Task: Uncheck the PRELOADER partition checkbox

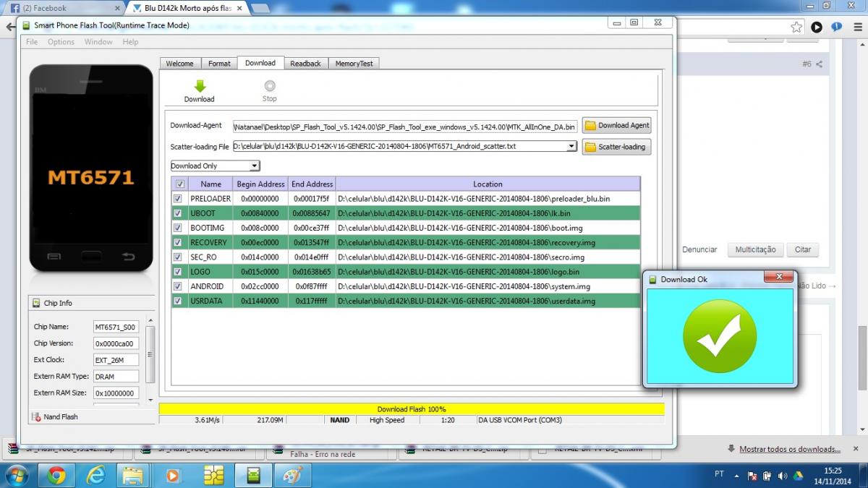Action: 178,199
